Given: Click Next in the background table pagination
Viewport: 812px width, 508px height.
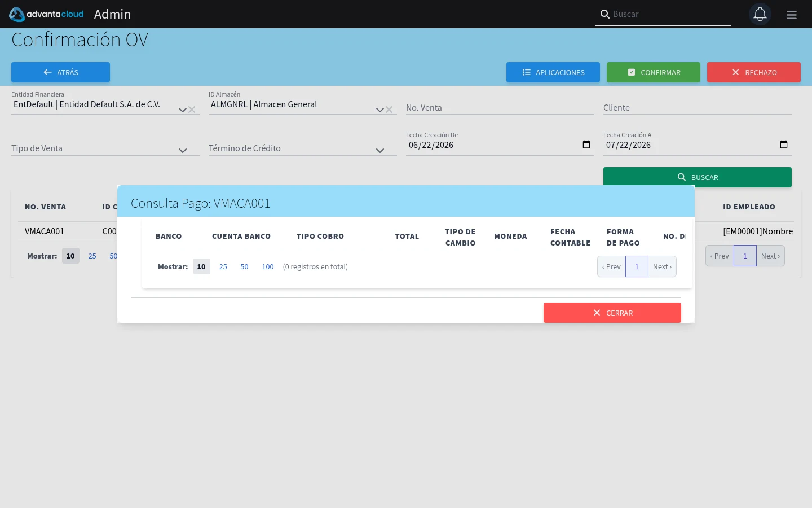Looking at the screenshot, I should 770,256.
